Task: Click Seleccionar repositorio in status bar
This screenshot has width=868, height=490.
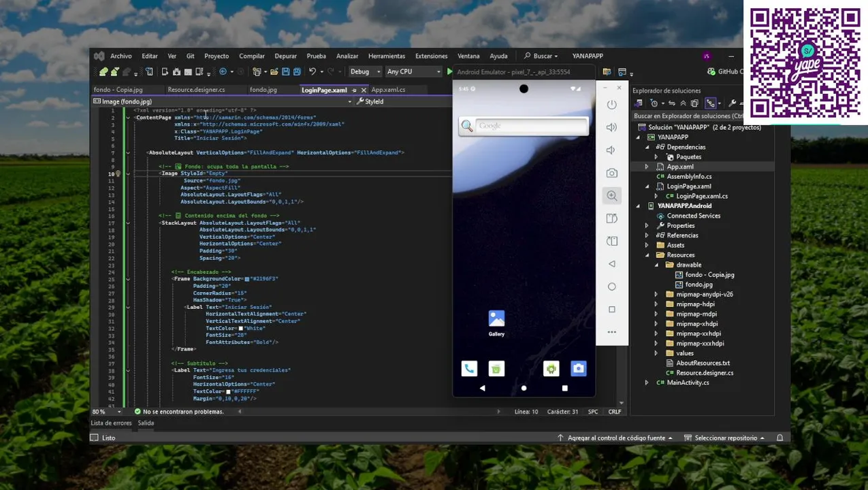Action: 725,438
